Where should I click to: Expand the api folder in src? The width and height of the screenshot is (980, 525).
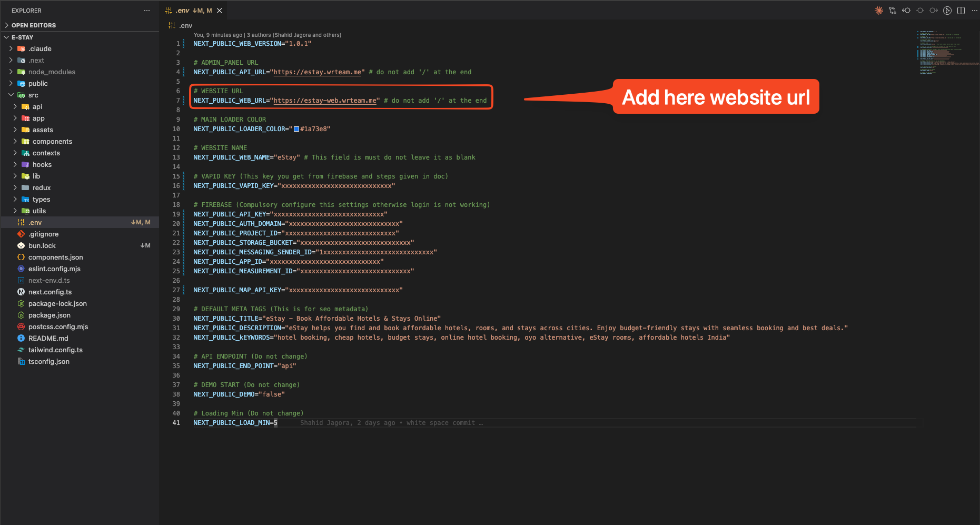37,107
